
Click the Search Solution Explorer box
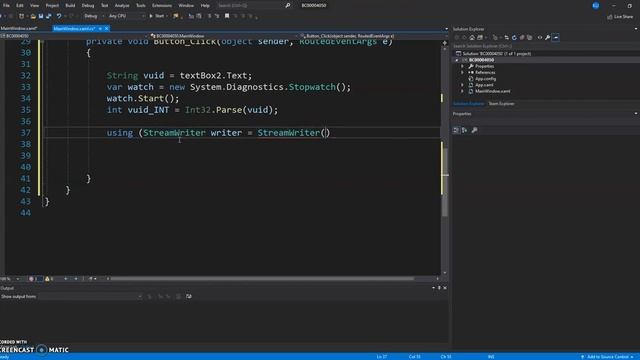tap(545, 46)
